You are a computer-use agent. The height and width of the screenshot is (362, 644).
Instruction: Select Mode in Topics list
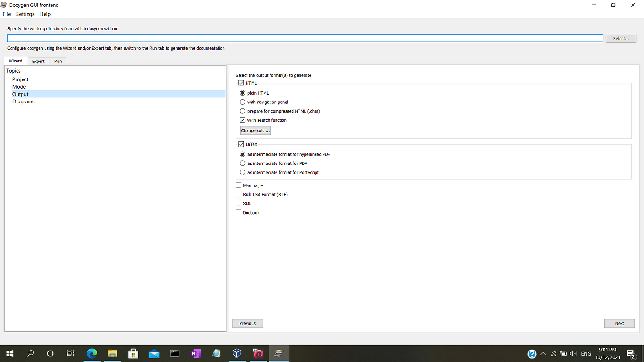(x=19, y=87)
